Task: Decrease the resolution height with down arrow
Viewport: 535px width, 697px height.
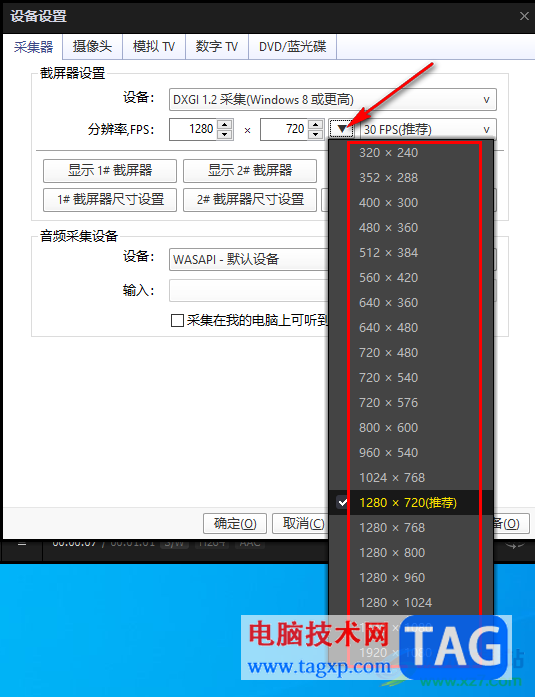Action: pos(315,134)
